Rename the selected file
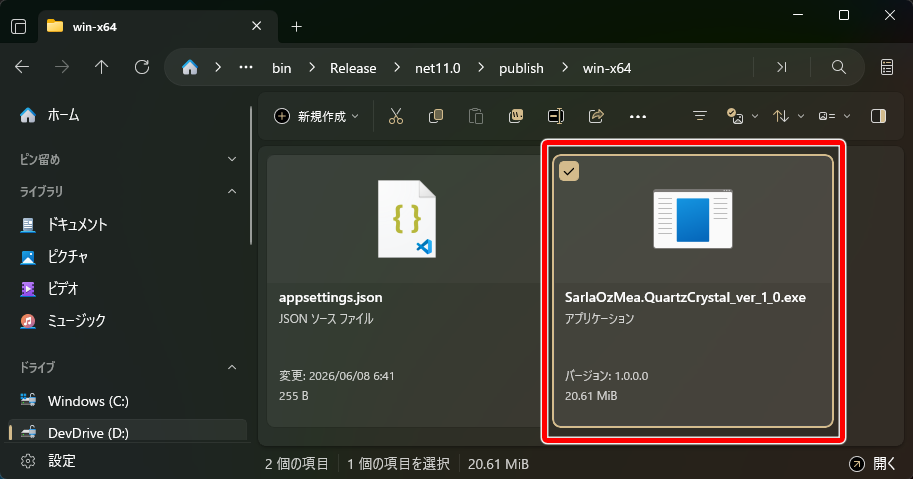The width and height of the screenshot is (913, 479). pyautogui.click(x=556, y=116)
